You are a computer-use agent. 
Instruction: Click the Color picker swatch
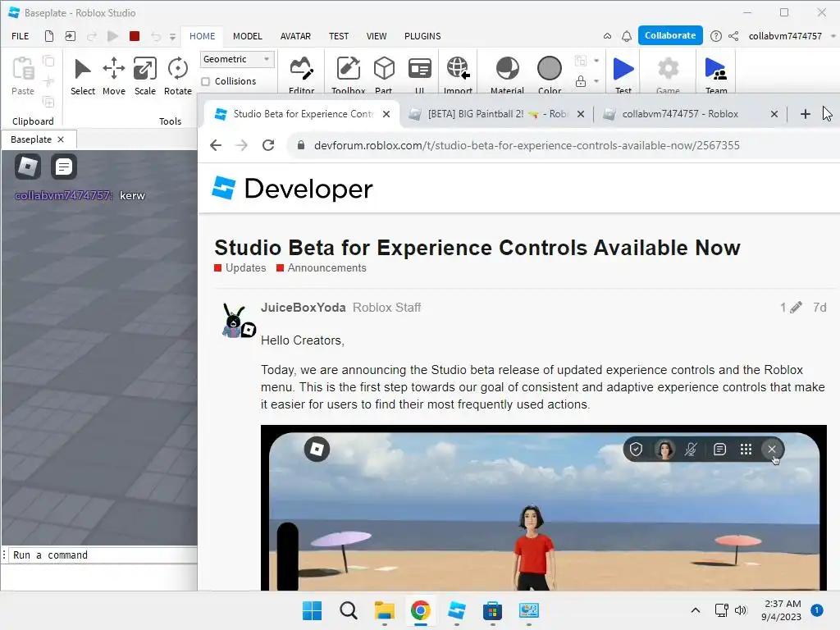pyautogui.click(x=549, y=75)
